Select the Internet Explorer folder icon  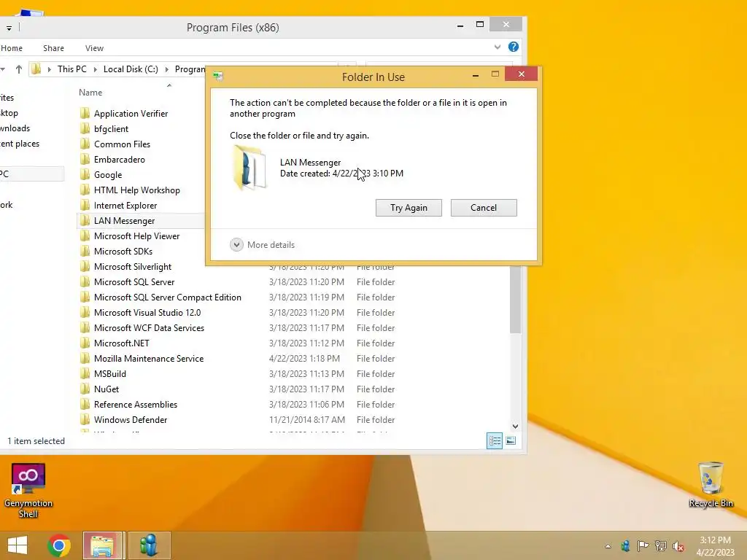point(85,205)
